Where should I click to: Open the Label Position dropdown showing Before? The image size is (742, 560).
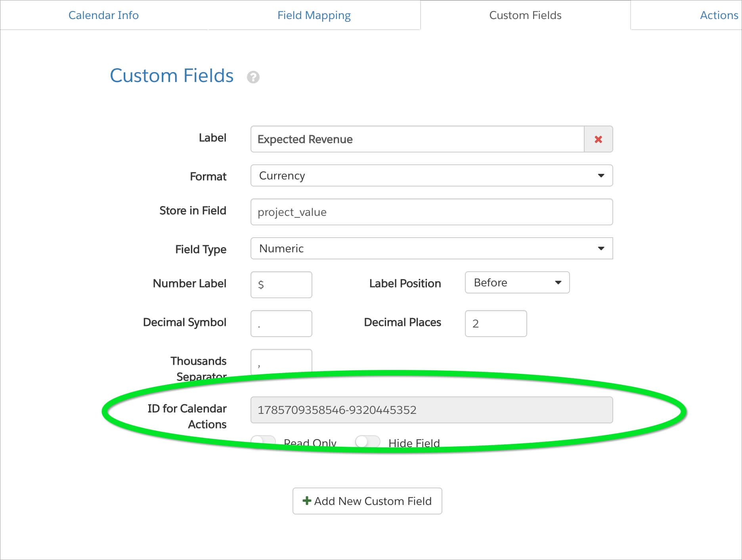(x=517, y=282)
